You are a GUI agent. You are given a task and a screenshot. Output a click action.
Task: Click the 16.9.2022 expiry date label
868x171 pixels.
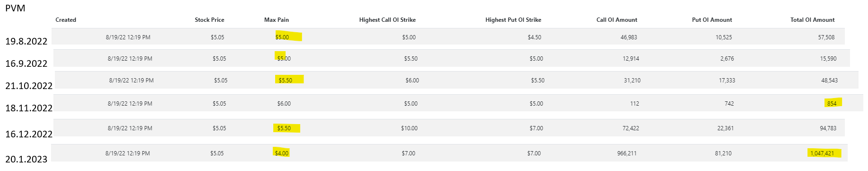[x=26, y=63]
